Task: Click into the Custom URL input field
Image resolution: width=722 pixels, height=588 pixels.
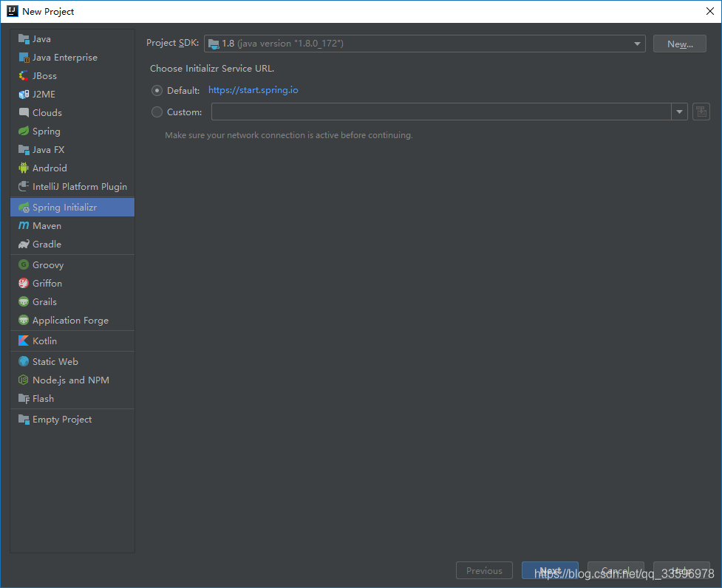Action: 441,112
